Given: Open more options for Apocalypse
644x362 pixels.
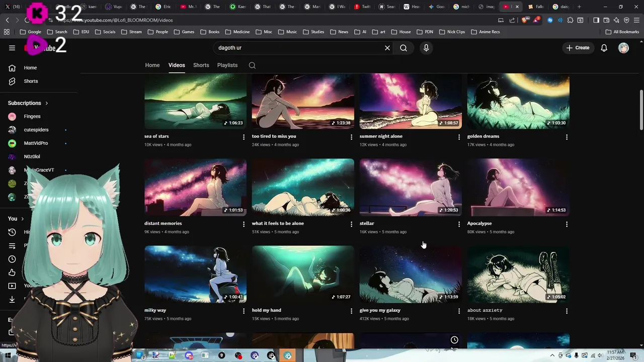Looking at the screenshot, I should pos(567,224).
